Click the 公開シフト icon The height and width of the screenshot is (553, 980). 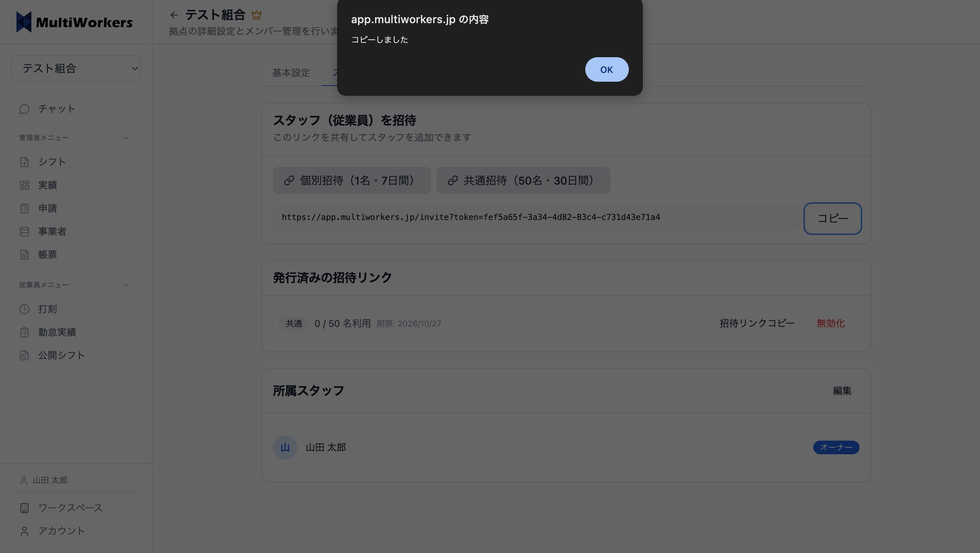[24, 355]
